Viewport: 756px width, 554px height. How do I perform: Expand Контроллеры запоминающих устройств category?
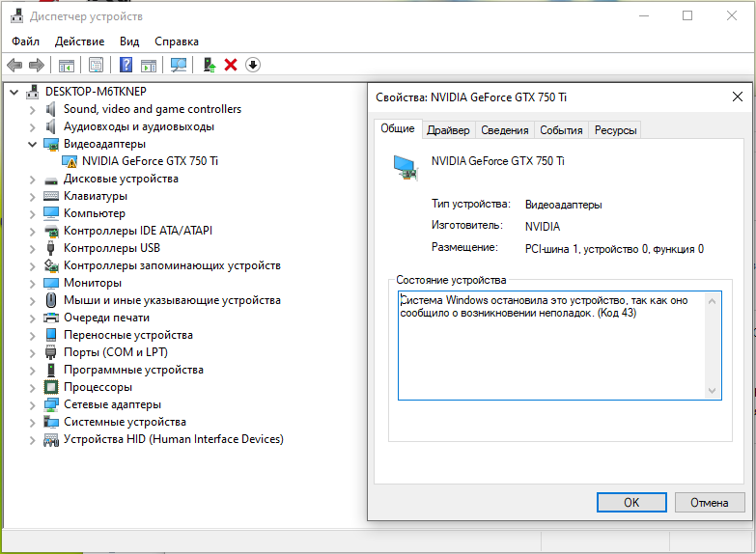(32, 266)
